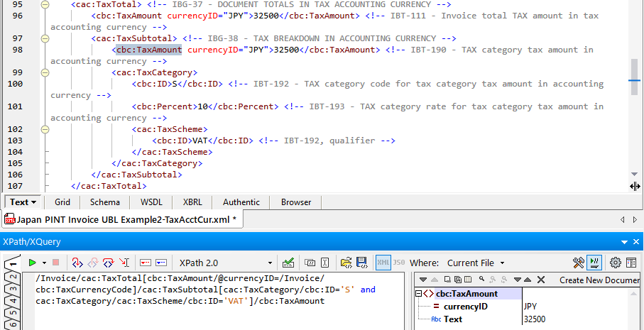Viewport: 644px width, 330px height.
Task: Click the hammer and wrench builder mode icon
Action: click(x=578, y=263)
